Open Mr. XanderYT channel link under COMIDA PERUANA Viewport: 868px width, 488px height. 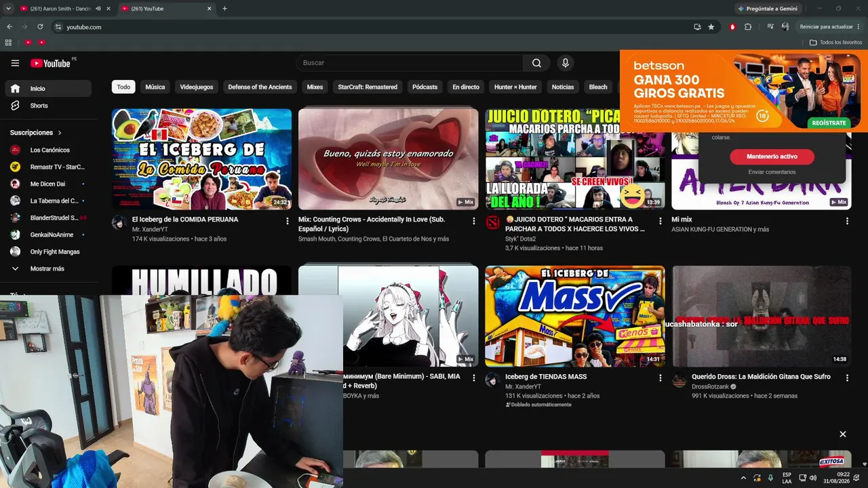point(150,230)
